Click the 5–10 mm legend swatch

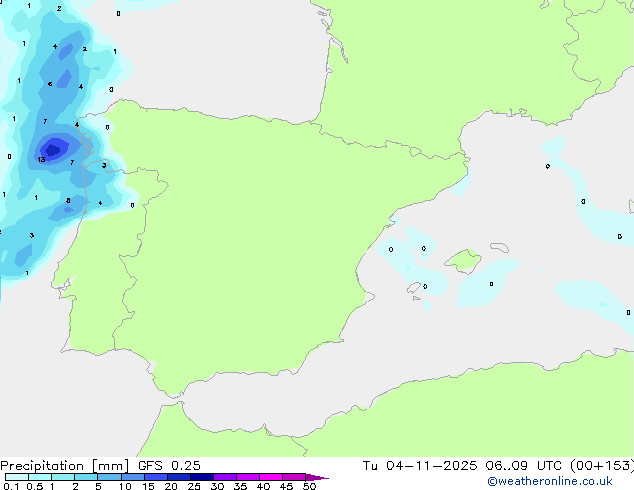click(109, 477)
